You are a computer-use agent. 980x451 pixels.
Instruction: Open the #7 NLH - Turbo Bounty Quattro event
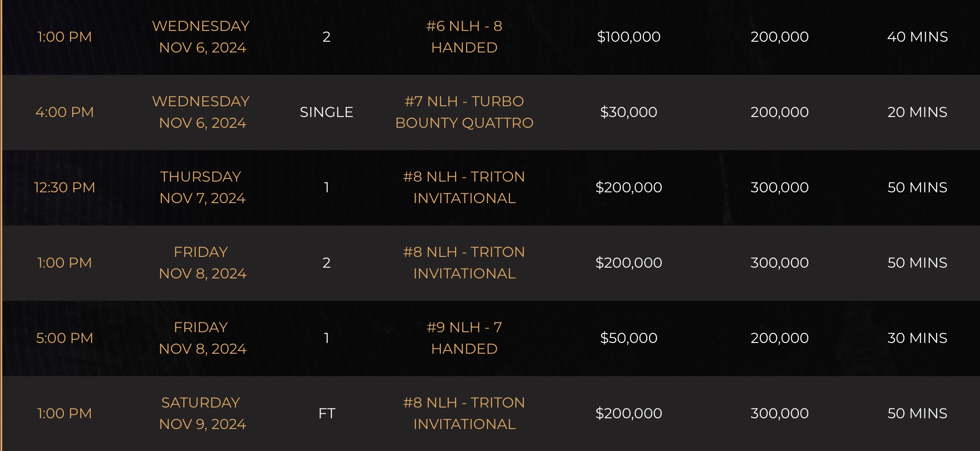click(464, 112)
